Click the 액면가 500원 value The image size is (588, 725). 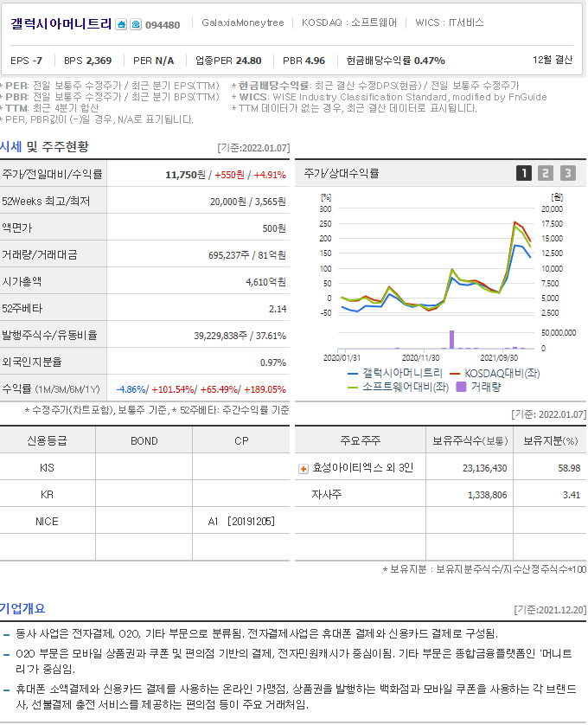[274, 228]
